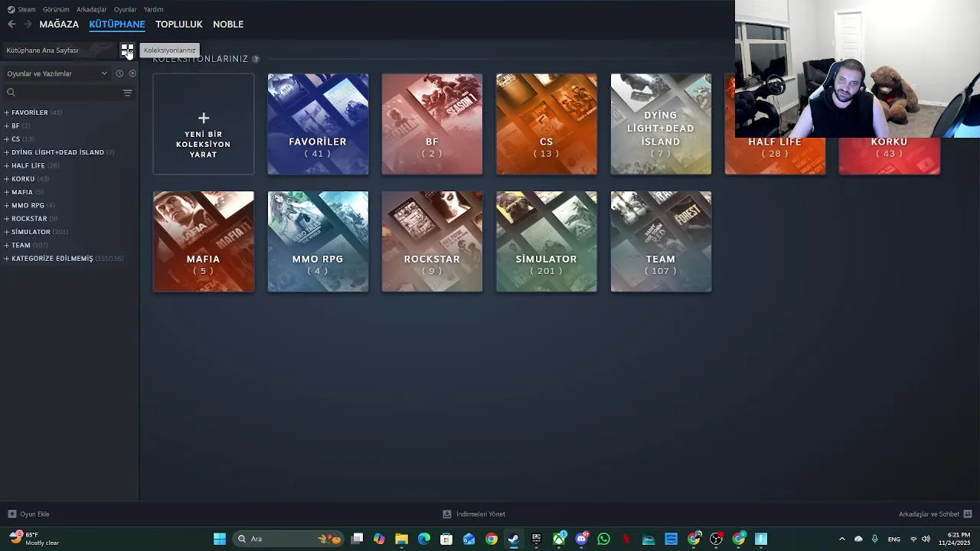The image size is (980, 551).
Task: Expand the MAFIA sidebar category
Action: click(7, 192)
